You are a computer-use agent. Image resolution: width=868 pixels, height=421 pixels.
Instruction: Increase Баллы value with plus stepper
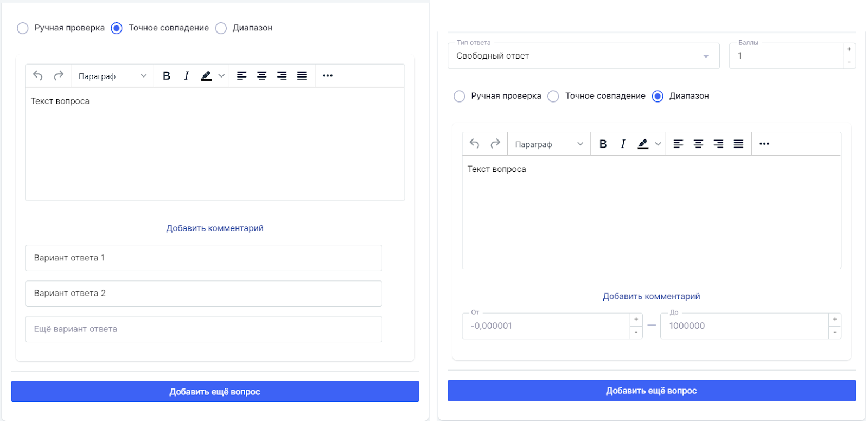point(849,49)
